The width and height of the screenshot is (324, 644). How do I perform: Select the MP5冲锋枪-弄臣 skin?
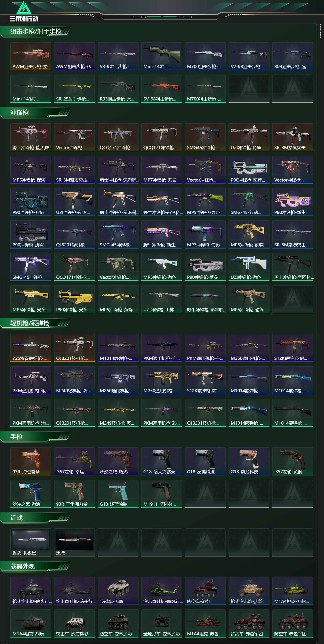coord(205,202)
